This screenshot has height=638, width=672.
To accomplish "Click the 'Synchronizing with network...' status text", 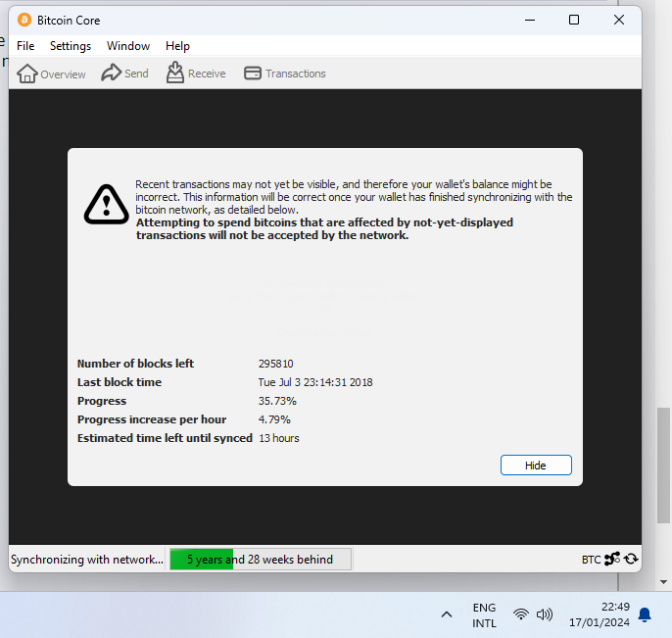I will [87, 560].
